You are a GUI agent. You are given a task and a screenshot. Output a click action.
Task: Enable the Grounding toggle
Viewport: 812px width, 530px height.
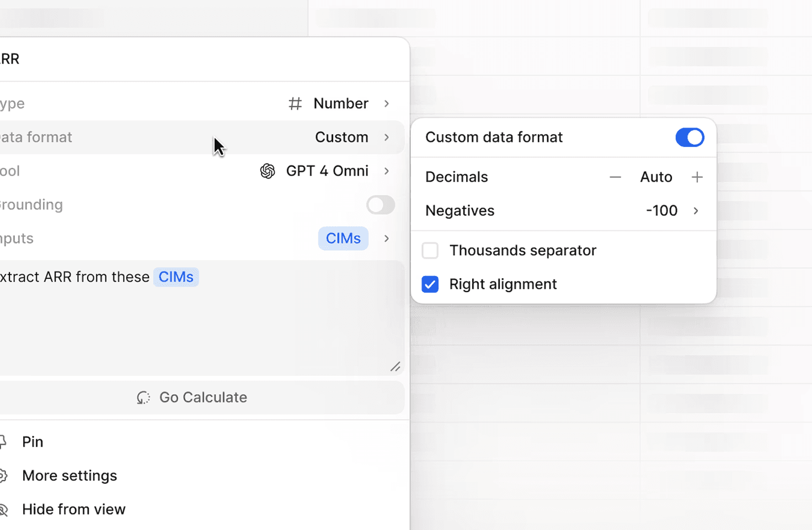pyautogui.click(x=381, y=205)
